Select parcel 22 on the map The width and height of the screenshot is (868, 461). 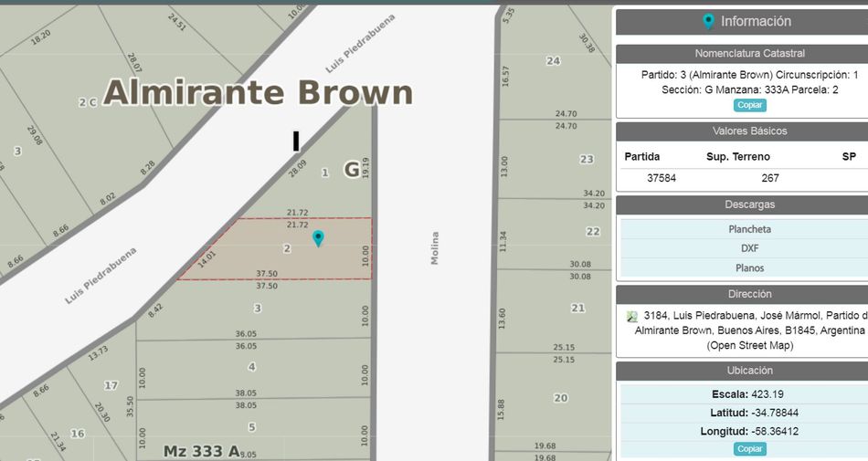pos(593,232)
